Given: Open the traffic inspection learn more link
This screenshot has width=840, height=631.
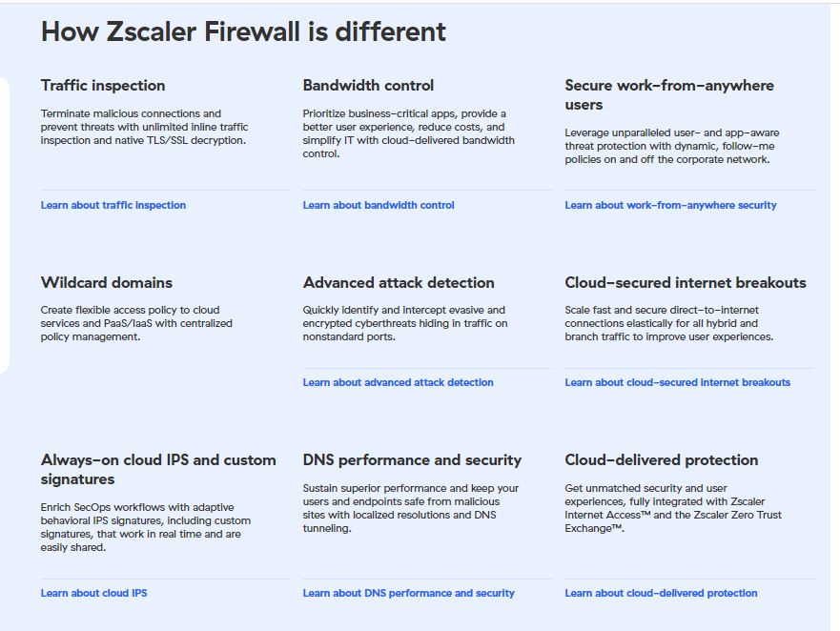Looking at the screenshot, I should click(113, 205).
